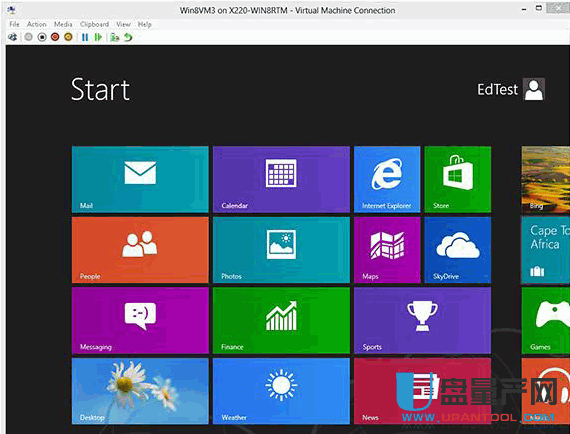This screenshot has width=570, height=434.
Task: Open the View menu
Action: (x=124, y=24)
